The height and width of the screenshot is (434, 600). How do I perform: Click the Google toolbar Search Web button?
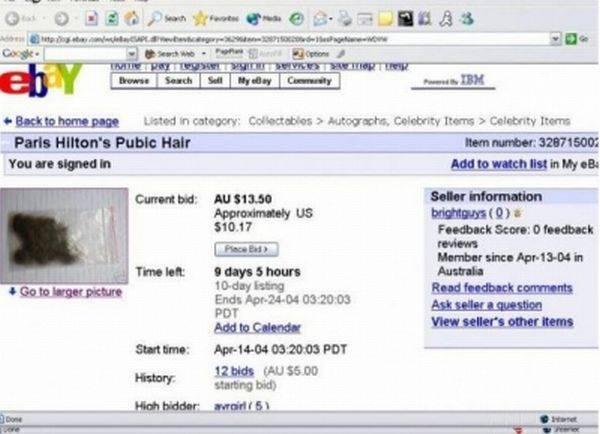coord(170,54)
